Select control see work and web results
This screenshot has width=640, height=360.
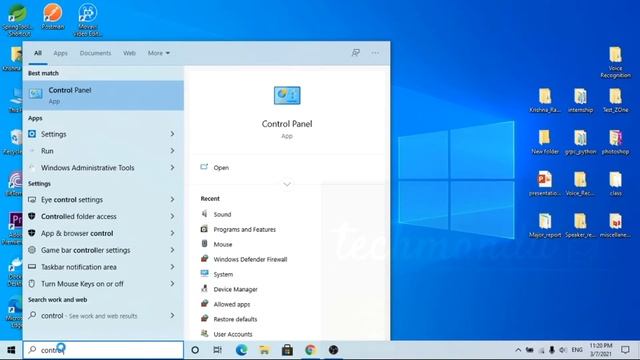tap(103, 316)
